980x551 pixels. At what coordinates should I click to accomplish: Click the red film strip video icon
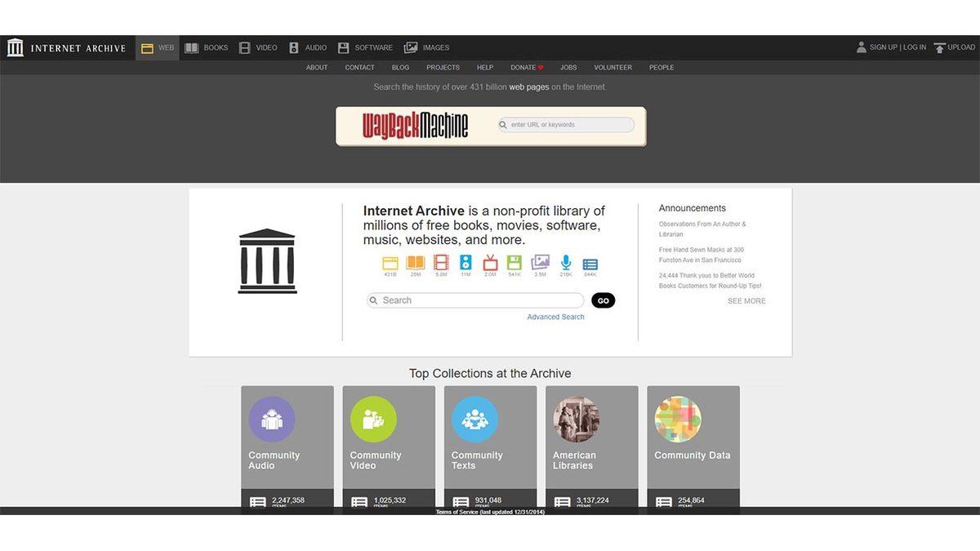point(440,263)
